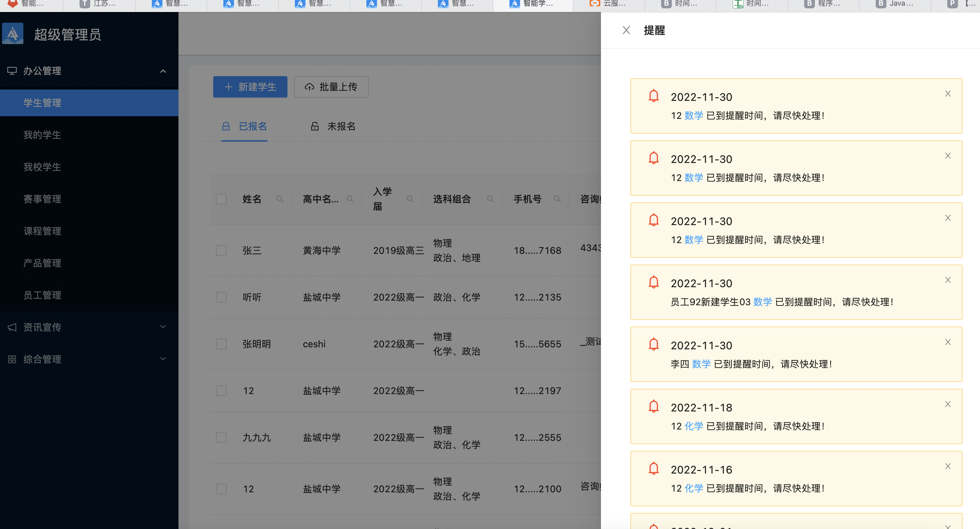
Task: Search by 姓名 column magnifier icon
Action: (x=280, y=199)
